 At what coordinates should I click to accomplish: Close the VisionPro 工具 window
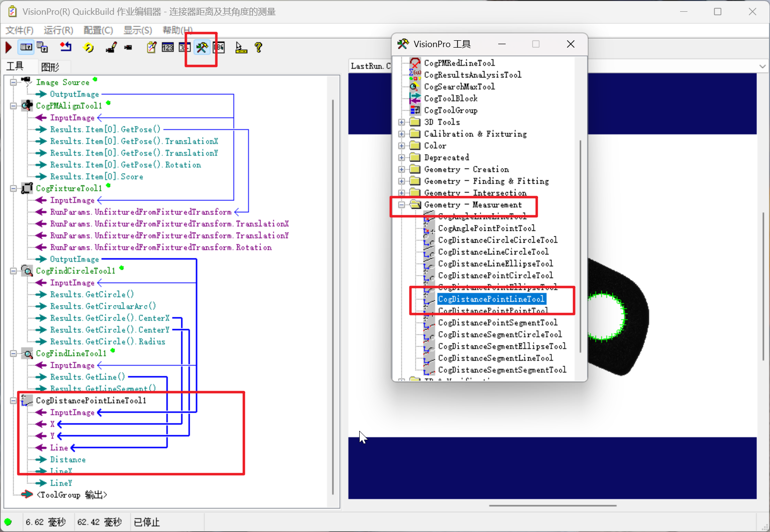tap(570, 44)
